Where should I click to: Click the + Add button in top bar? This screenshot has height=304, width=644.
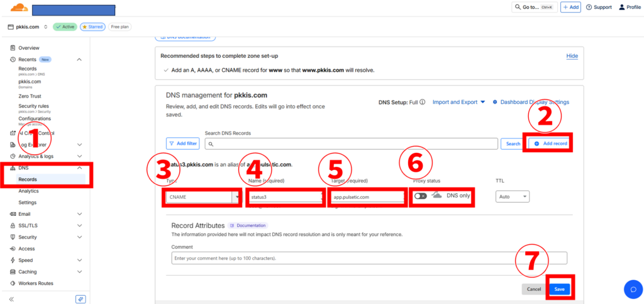(x=570, y=8)
